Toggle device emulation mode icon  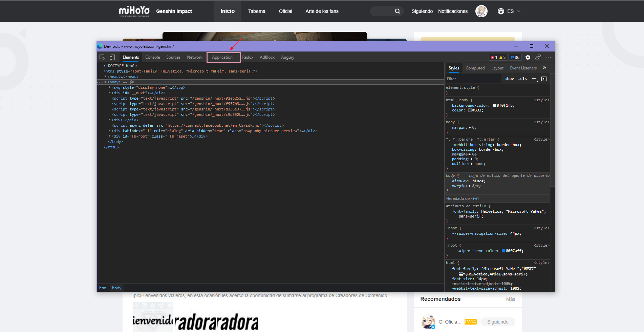[112, 57]
